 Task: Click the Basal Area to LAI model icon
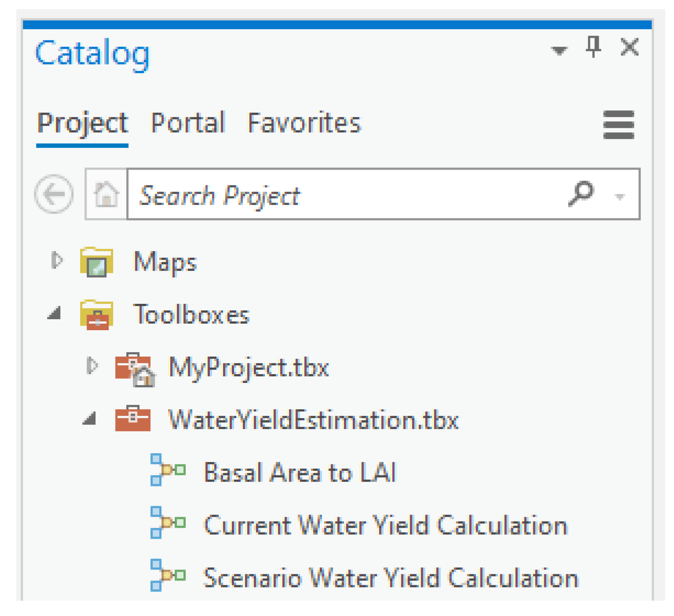pos(168,470)
